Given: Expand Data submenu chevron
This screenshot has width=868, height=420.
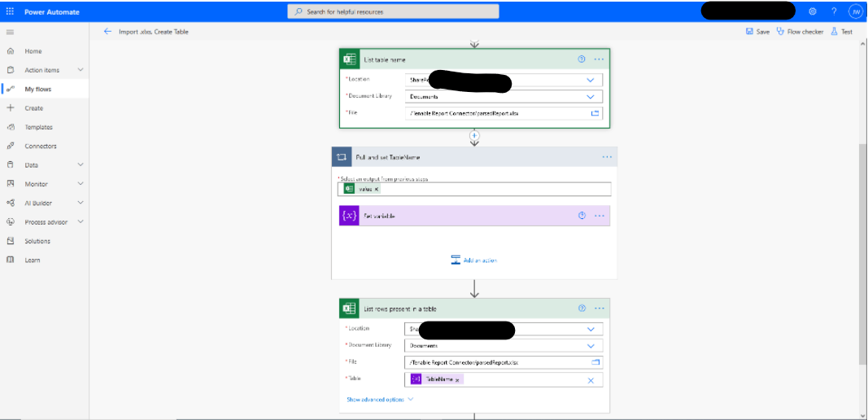Looking at the screenshot, I should click(x=81, y=165).
